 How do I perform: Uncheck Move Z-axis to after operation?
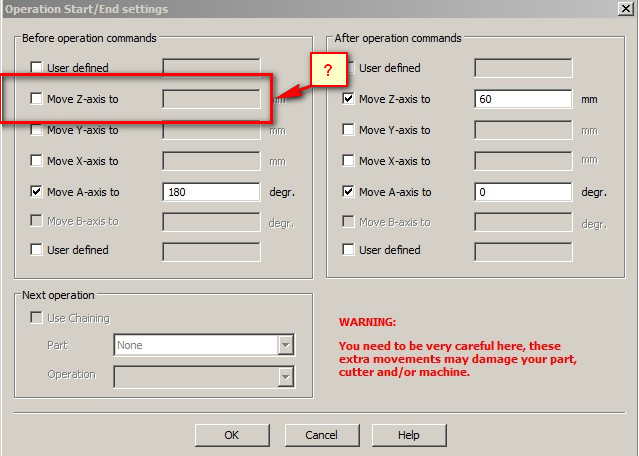[x=349, y=99]
